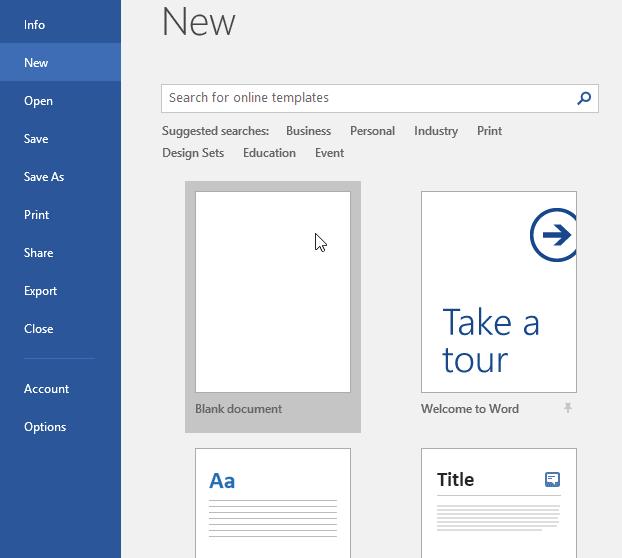Image resolution: width=622 pixels, height=558 pixels.
Task: Click the Blank document label
Action: (238, 409)
